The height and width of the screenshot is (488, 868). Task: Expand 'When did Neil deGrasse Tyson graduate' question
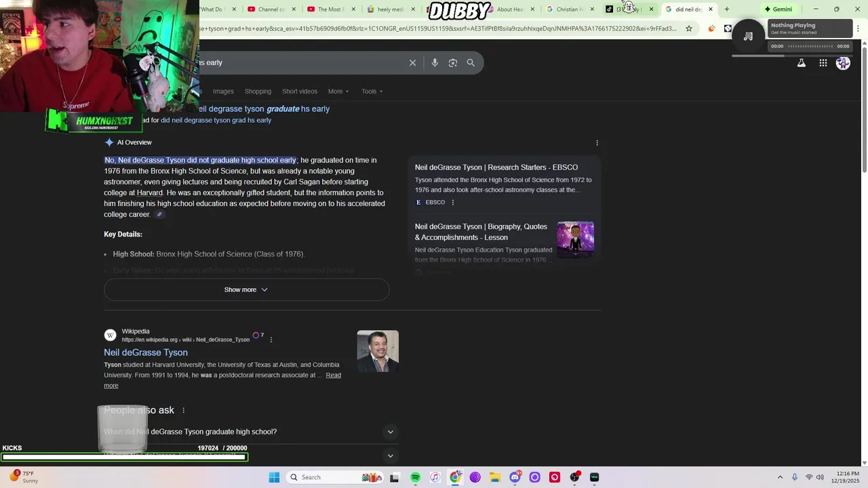[248, 432]
